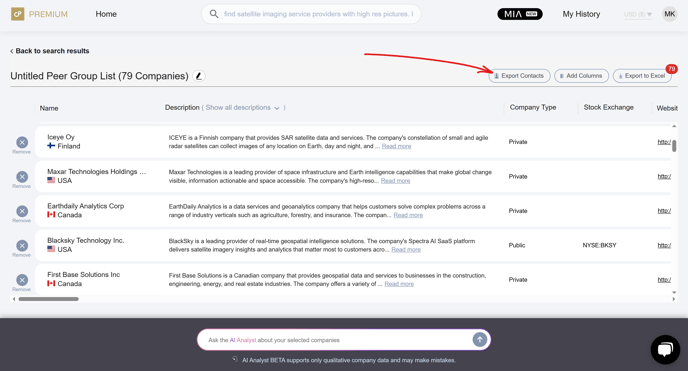Remove Blacksky Technology Inc. from list
The width and height of the screenshot is (688, 371).
click(22, 246)
